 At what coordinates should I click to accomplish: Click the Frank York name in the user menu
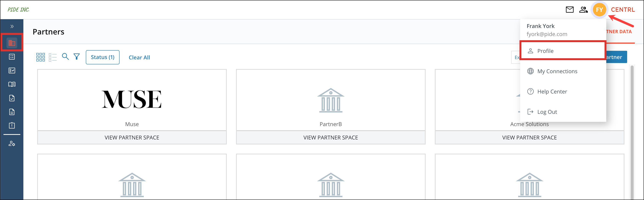coord(541,26)
